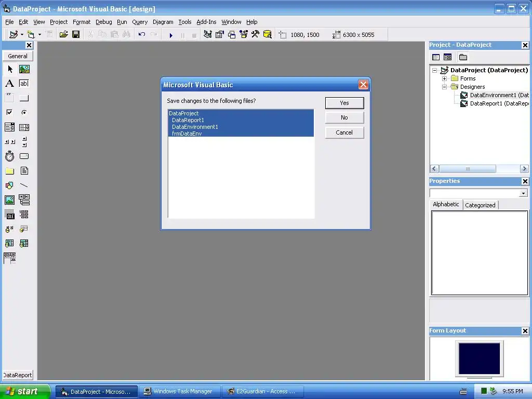Click the Open Project toolbar icon
The image size is (532, 399).
point(64,35)
